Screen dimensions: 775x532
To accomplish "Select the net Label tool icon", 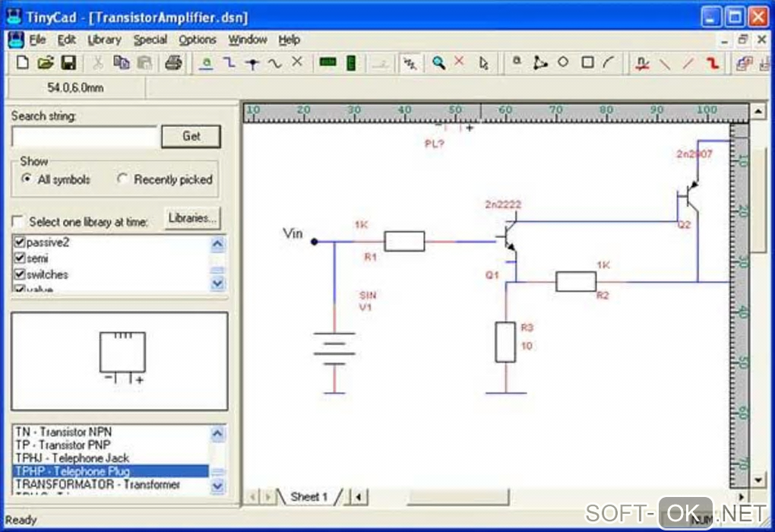I will click(x=207, y=63).
